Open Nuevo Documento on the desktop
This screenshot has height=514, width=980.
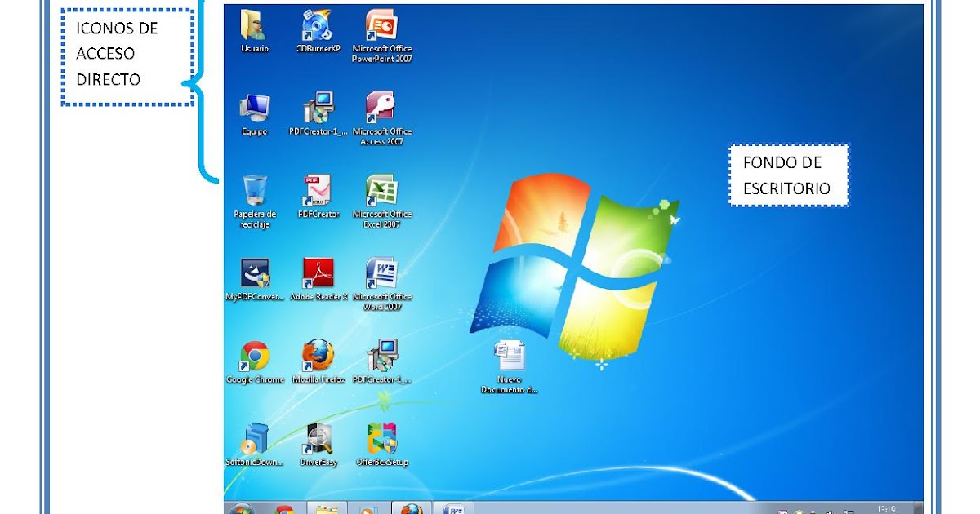point(510,357)
